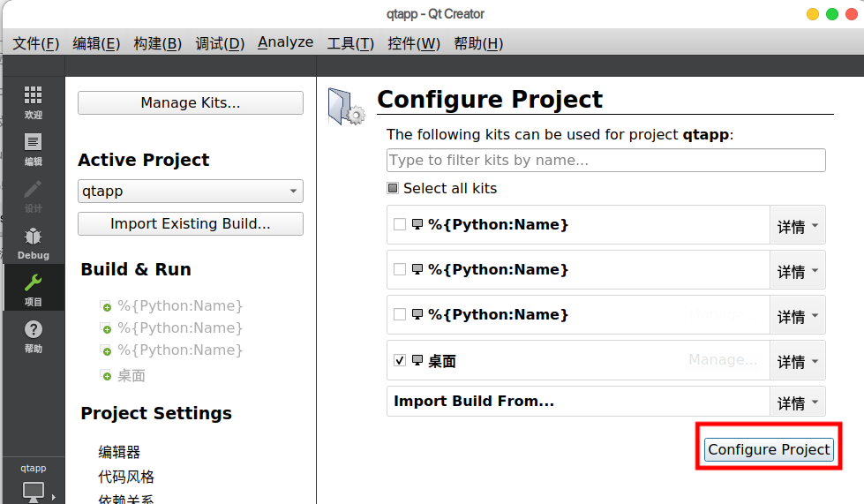Open the Debug mode bug icon

click(33, 237)
